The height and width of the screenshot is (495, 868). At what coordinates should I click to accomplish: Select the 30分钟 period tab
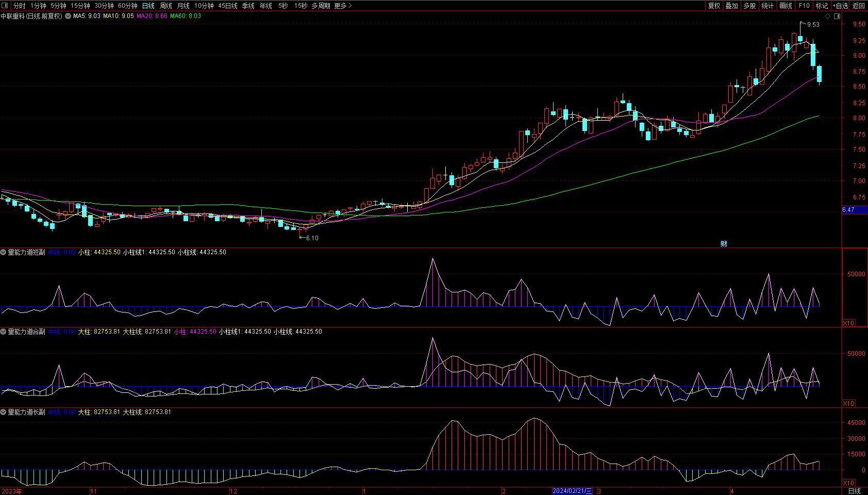104,6
